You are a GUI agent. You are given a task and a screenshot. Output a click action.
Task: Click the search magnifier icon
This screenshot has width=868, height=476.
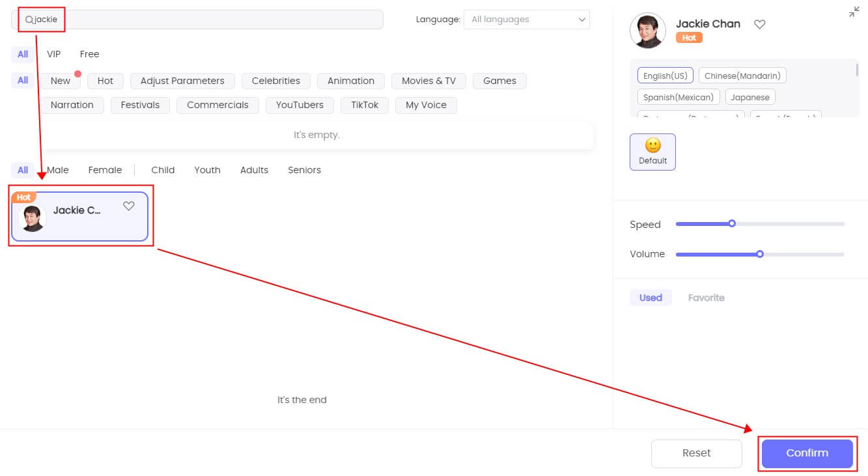tap(29, 20)
